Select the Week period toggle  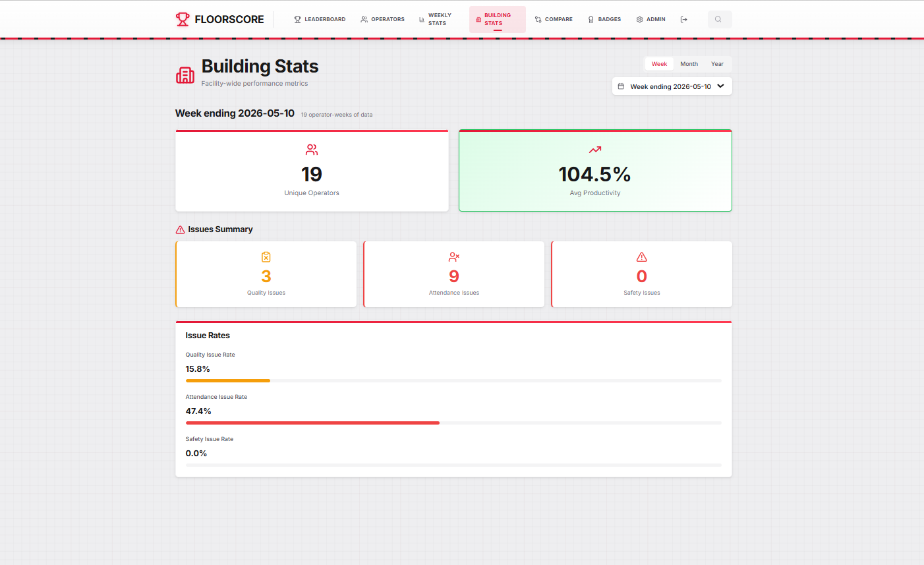pyautogui.click(x=659, y=64)
